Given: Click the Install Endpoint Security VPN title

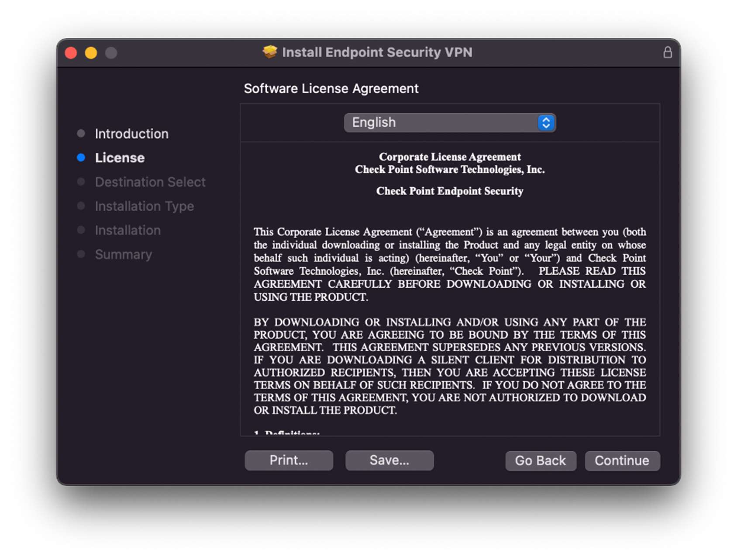Looking at the screenshot, I should (x=377, y=52).
